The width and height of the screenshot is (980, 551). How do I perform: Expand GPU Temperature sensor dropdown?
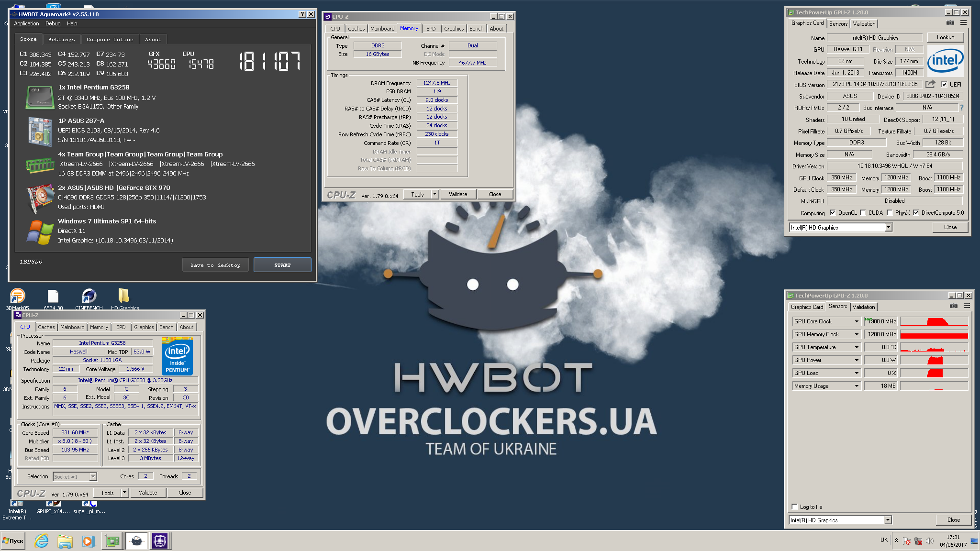(x=857, y=347)
